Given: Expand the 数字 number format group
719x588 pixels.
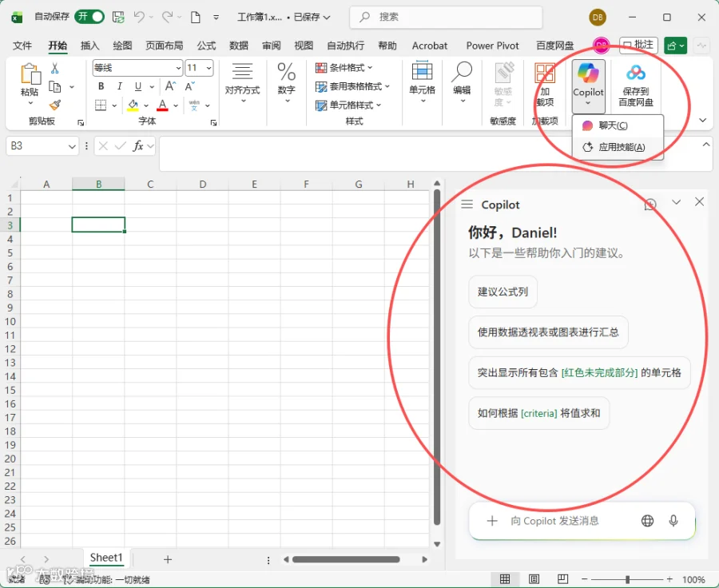Looking at the screenshot, I should tap(287, 82).
